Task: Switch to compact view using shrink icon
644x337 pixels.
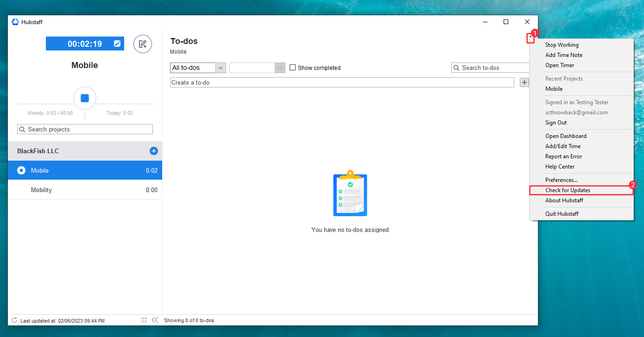Action: pos(144,320)
